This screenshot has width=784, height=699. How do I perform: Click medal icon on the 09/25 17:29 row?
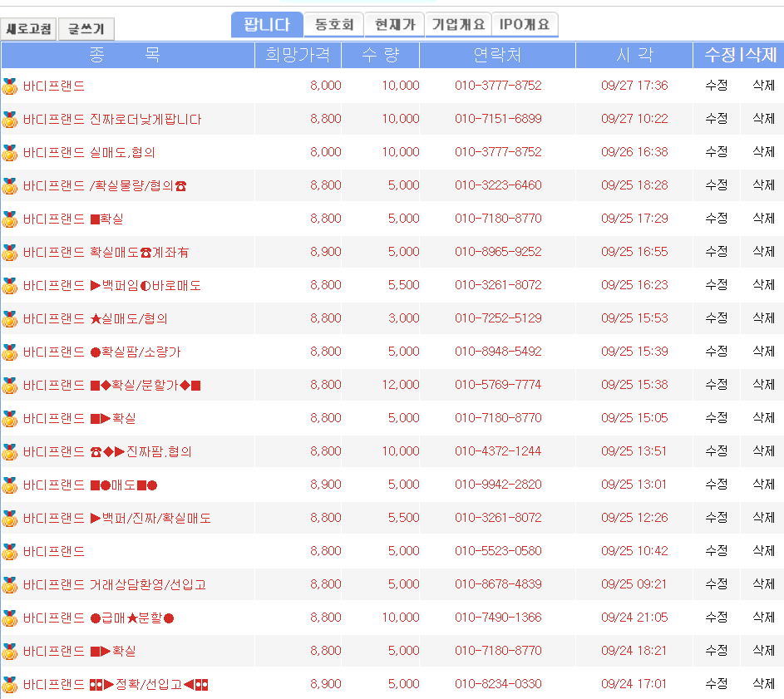click(x=9, y=219)
